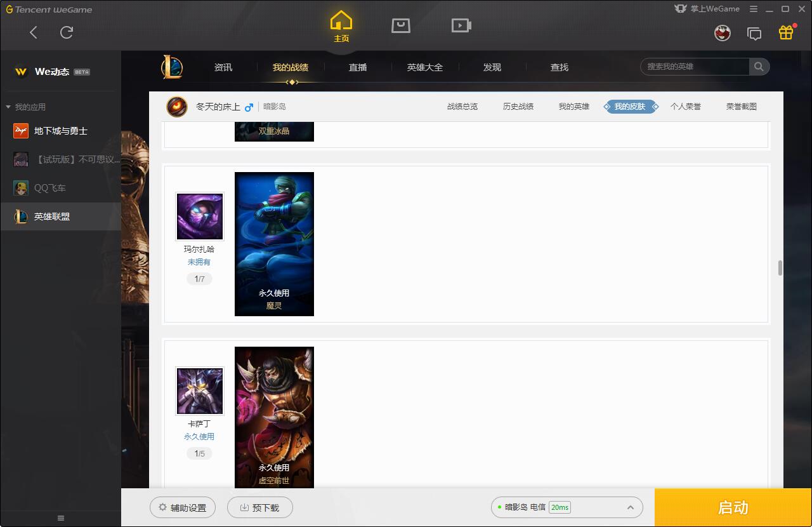This screenshot has width=812, height=527.
Task: Click the 暗影岛 server label
Action: [x=275, y=107]
